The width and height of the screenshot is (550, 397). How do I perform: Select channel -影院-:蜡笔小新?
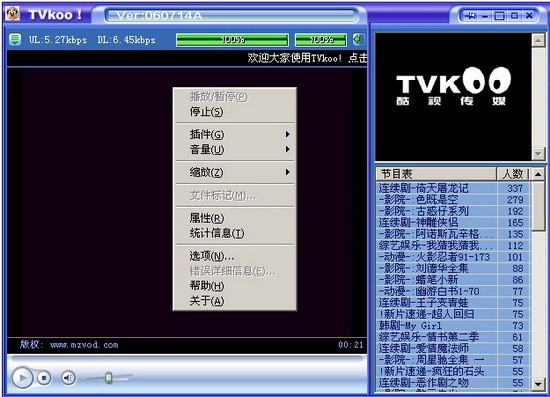pyautogui.click(x=454, y=280)
